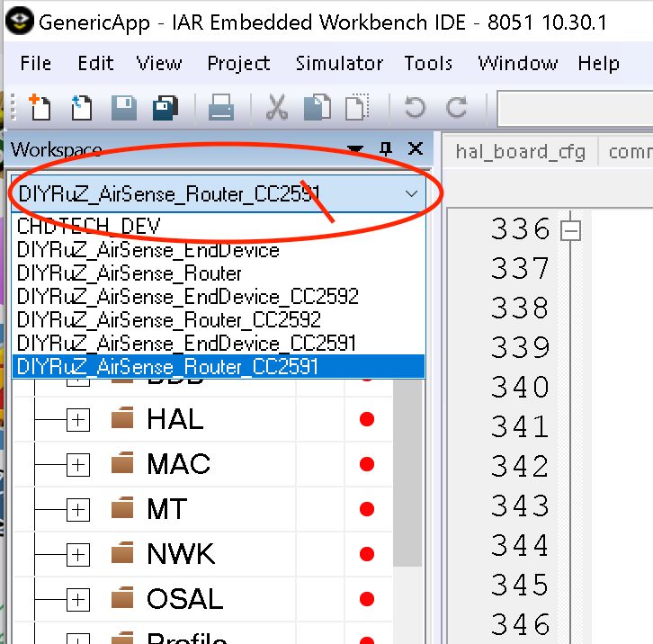Click line number 340 in gutter

point(520,388)
